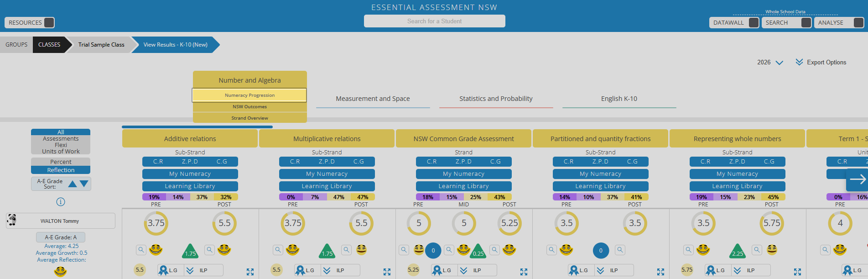Toggle the ANALYSE switch
The width and height of the screenshot is (868, 279).
click(x=859, y=22)
